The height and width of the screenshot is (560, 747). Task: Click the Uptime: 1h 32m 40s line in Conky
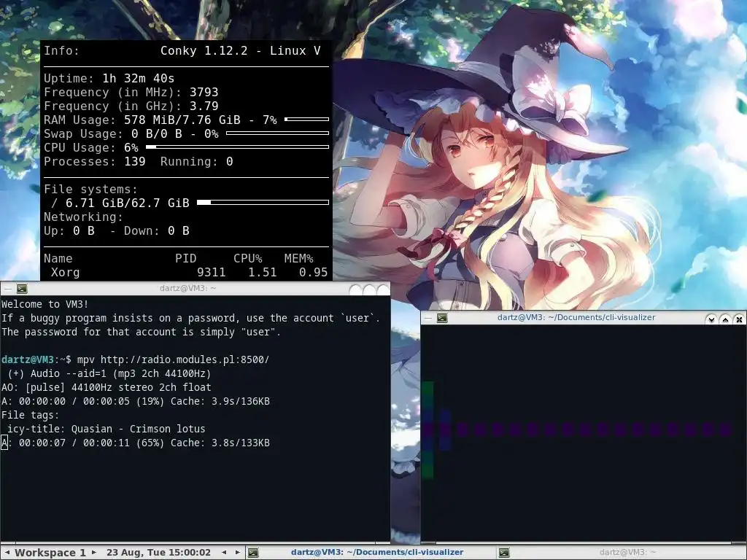click(x=109, y=79)
